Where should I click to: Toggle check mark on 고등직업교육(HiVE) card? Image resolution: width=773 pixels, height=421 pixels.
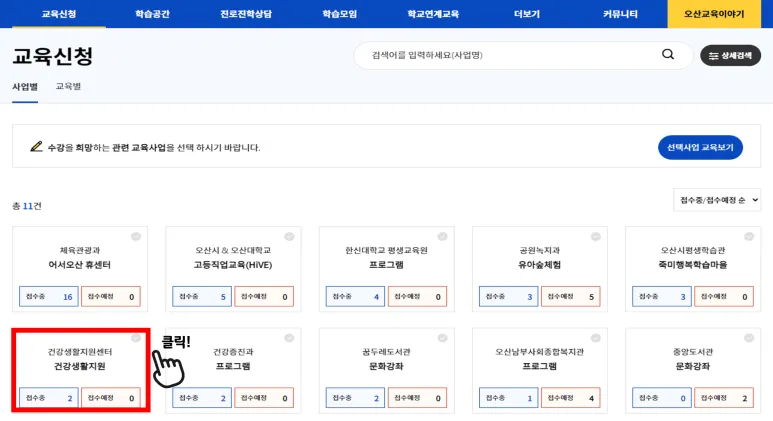tap(289, 237)
